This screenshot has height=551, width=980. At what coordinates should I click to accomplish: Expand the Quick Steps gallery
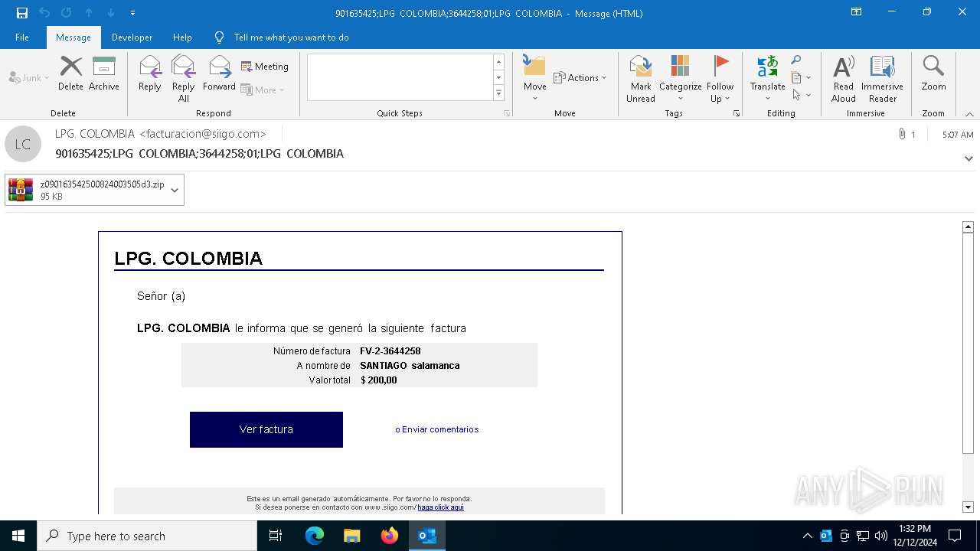[x=498, y=93]
